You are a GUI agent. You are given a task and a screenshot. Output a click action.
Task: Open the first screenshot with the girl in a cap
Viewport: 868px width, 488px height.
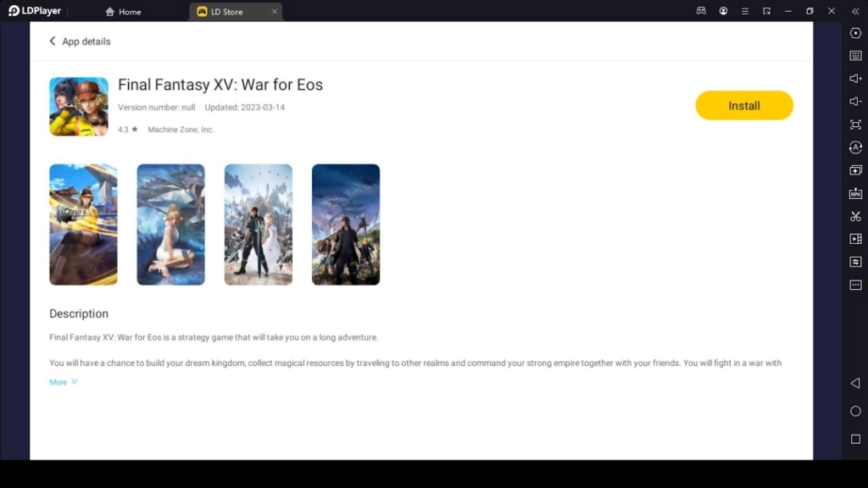pos(83,224)
